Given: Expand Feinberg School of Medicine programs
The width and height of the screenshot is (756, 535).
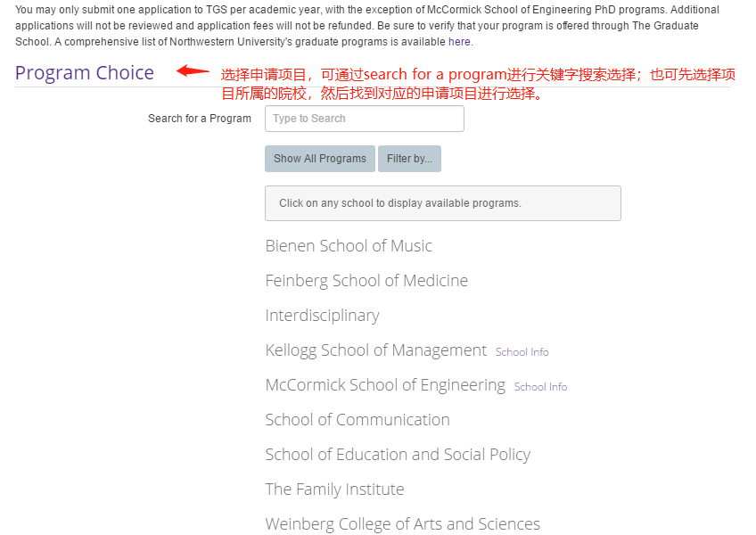Looking at the screenshot, I should pyautogui.click(x=366, y=280).
